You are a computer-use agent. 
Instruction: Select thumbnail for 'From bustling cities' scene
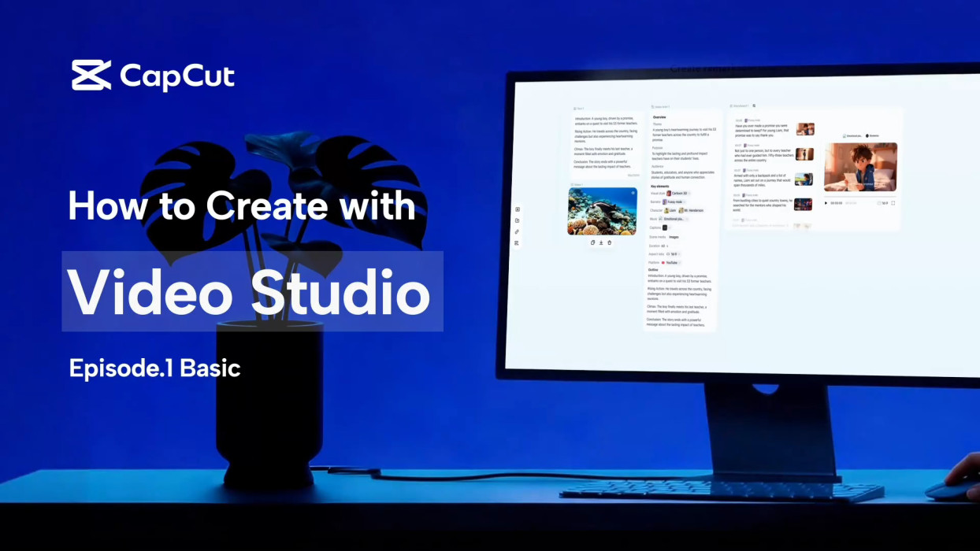click(803, 204)
